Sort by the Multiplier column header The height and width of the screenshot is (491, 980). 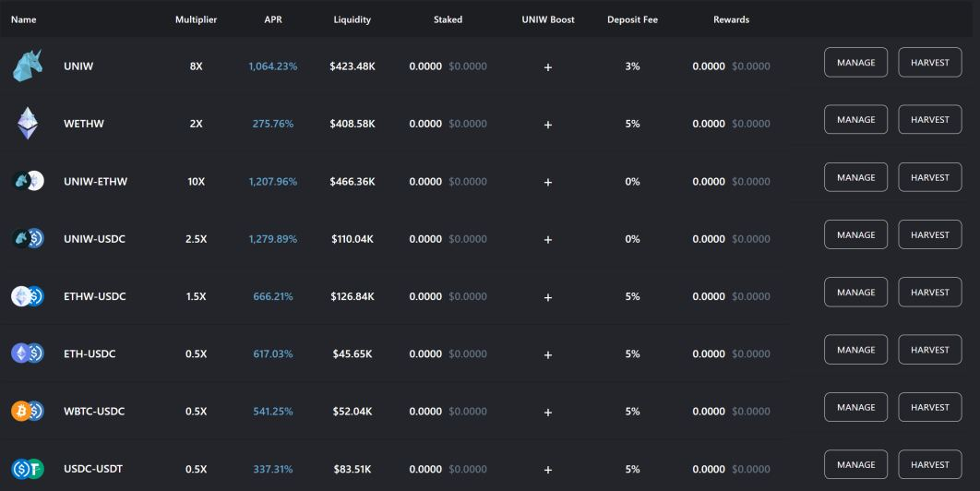coord(196,19)
